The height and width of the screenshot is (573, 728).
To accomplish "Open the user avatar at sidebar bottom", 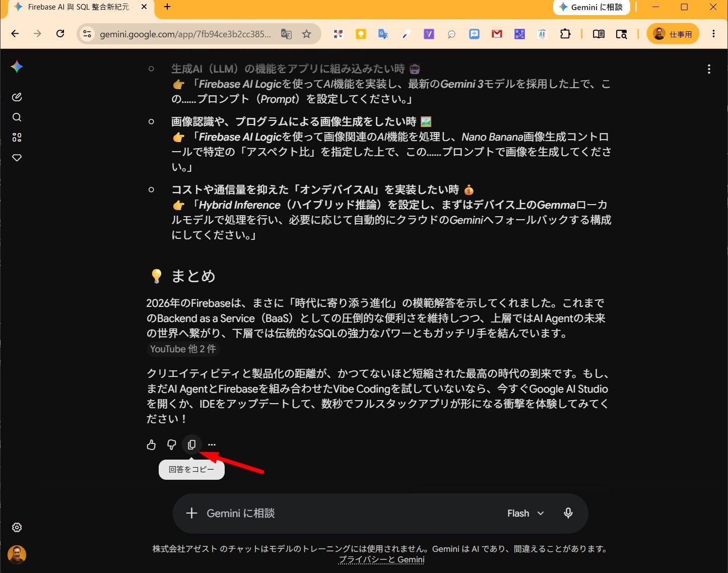I will coord(17,555).
